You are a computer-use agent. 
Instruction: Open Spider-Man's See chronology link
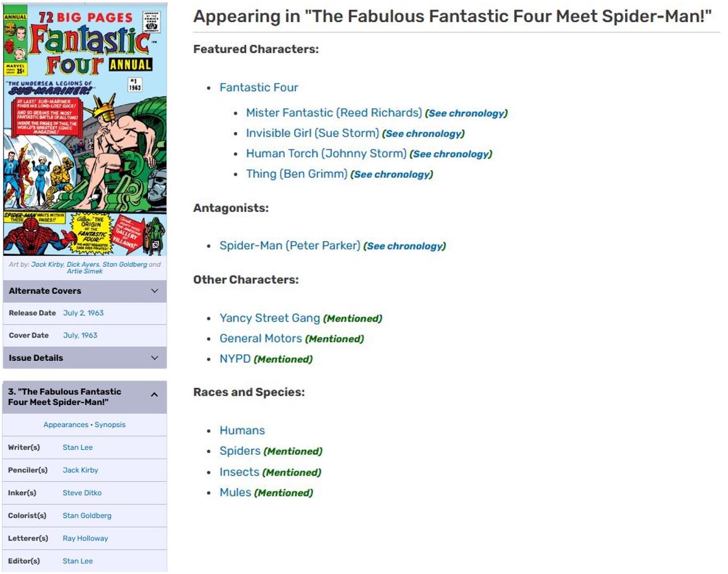pos(404,246)
